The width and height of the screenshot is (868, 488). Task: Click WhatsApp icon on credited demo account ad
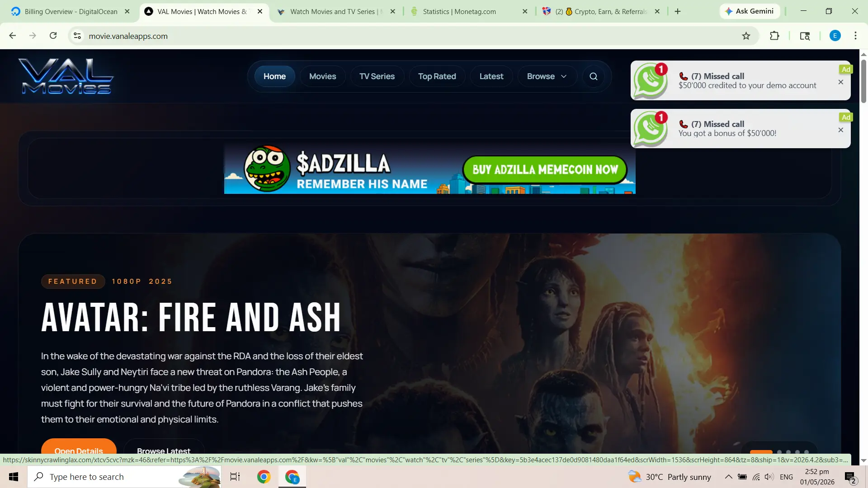[651, 80]
